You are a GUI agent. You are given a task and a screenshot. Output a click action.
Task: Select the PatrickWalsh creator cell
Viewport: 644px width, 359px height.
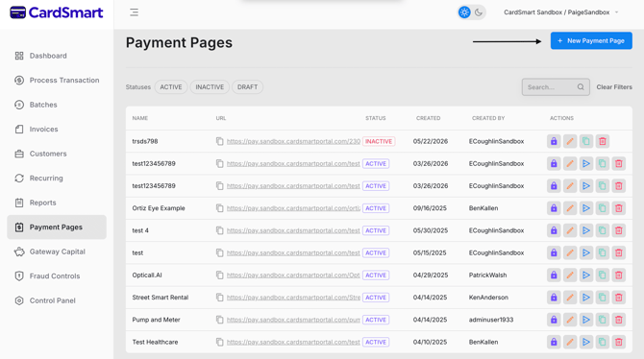487,275
